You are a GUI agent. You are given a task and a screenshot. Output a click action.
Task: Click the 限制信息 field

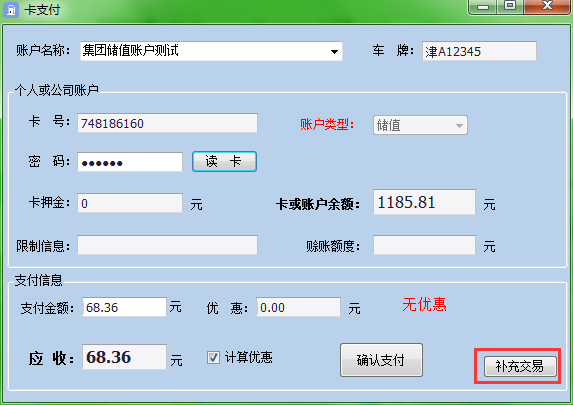[167, 245]
